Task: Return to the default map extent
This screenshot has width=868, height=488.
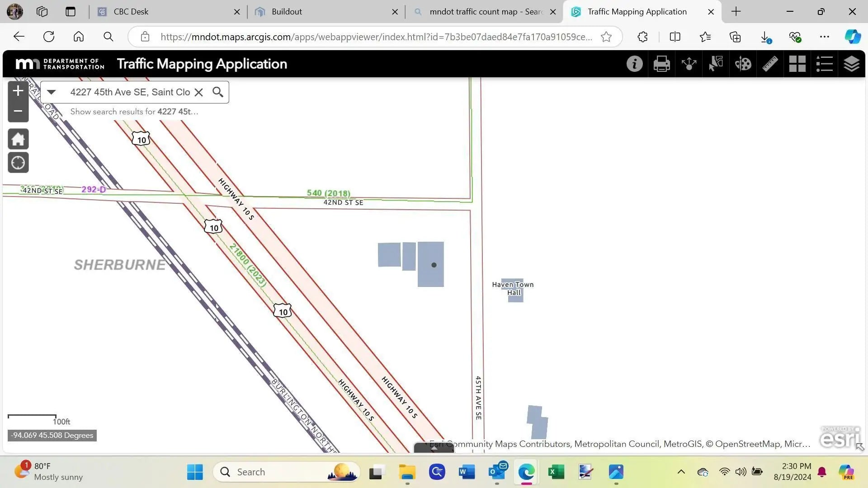Action: (18, 139)
